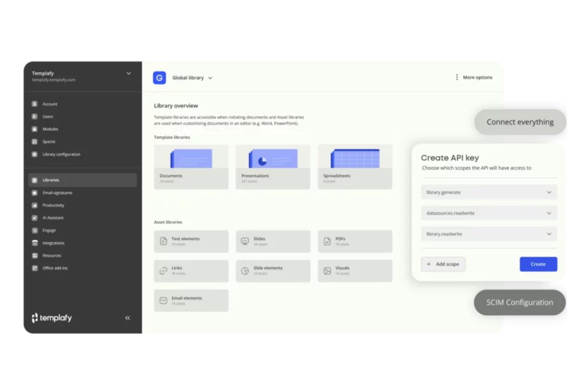This screenshot has width=588, height=392.
Task: Go to the Spaces menu item
Action: pyautogui.click(x=49, y=142)
